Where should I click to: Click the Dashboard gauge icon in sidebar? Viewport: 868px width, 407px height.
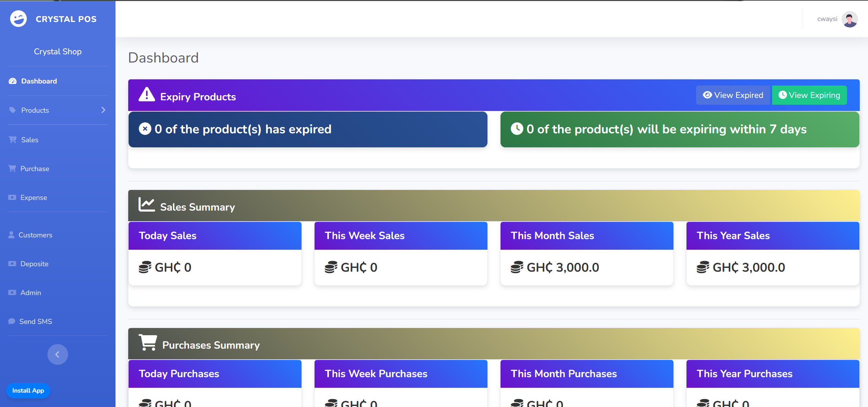pyautogui.click(x=13, y=81)
